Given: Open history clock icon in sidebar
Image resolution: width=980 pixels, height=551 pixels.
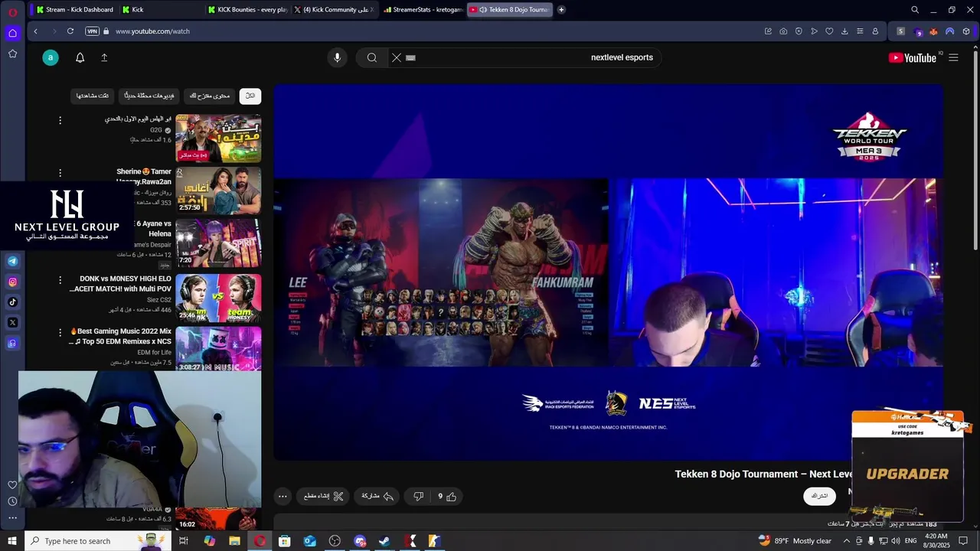Looking at the screenshot, I should (12, 501).
